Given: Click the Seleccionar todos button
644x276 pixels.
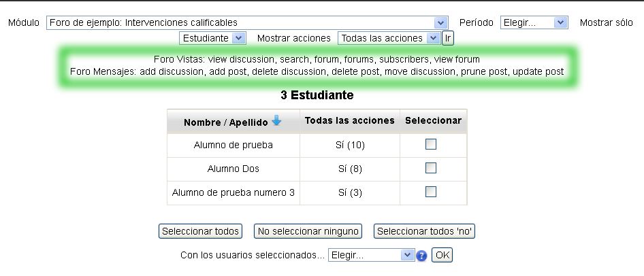Looking at the screenshot, I should (x=200, y=231).
